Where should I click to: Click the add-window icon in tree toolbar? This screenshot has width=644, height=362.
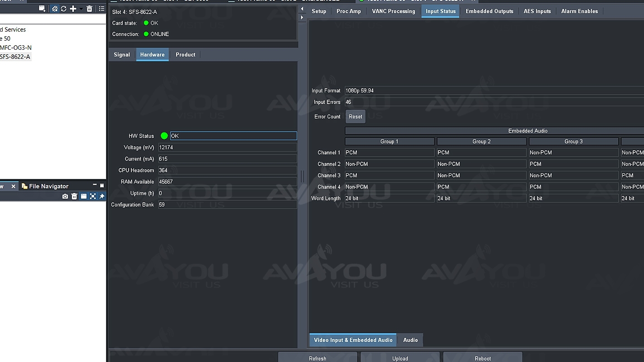tap(42, 9)
